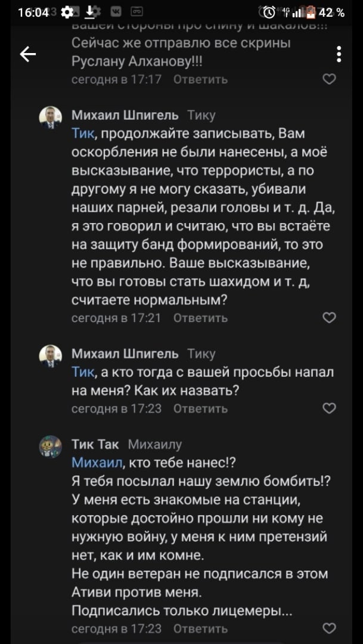Viewport: 363px width, 644px height.
Task: Open the Тик Так author name
Action: pyautogui.click(x=95, y=444)
